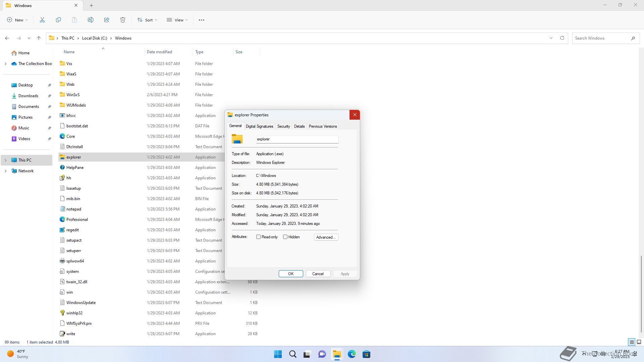Open Advanced attributes button

326,237
